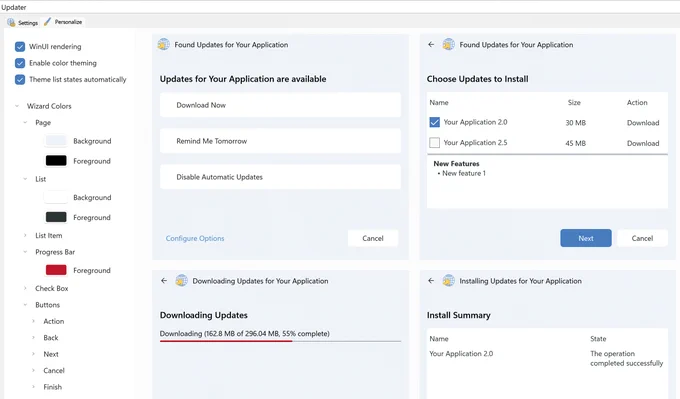
Task: Click the Action column header
Action: pyautogui.click(x=637, y=103)
